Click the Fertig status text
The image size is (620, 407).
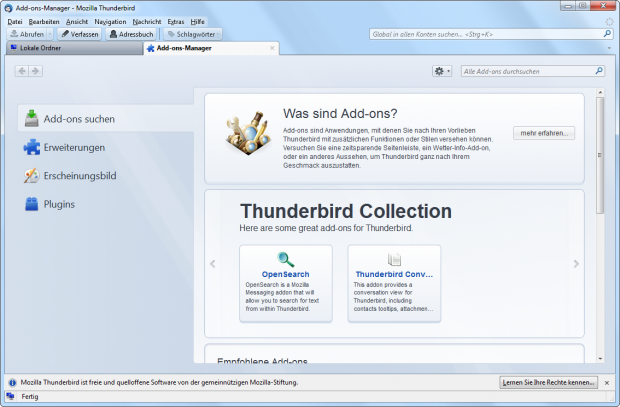pyautogui.click(x=30, y=396)
